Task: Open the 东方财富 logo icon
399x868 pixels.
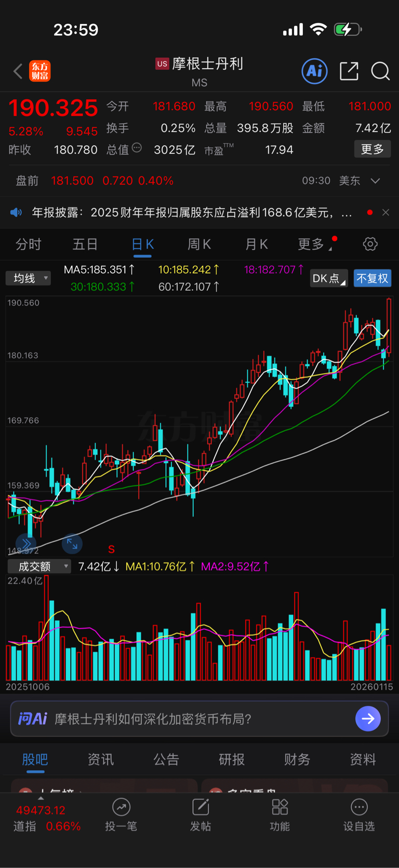Action: click(40, 71)
